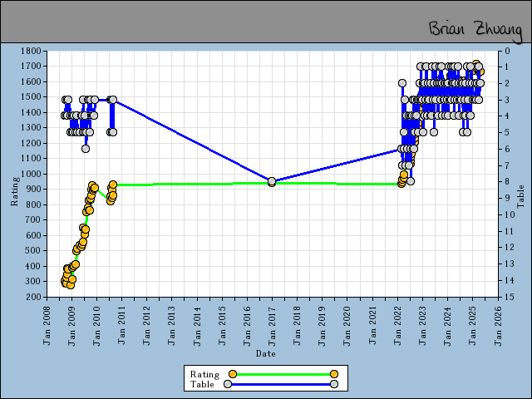Click the 'Rating' legend label
The image size is (532, 399).
204,374
